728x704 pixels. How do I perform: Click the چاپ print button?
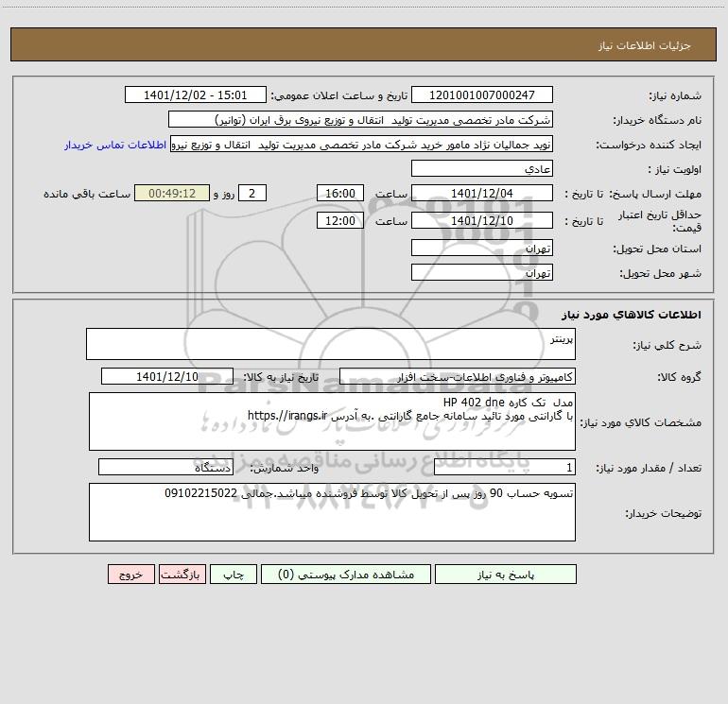tap(234, 574)
